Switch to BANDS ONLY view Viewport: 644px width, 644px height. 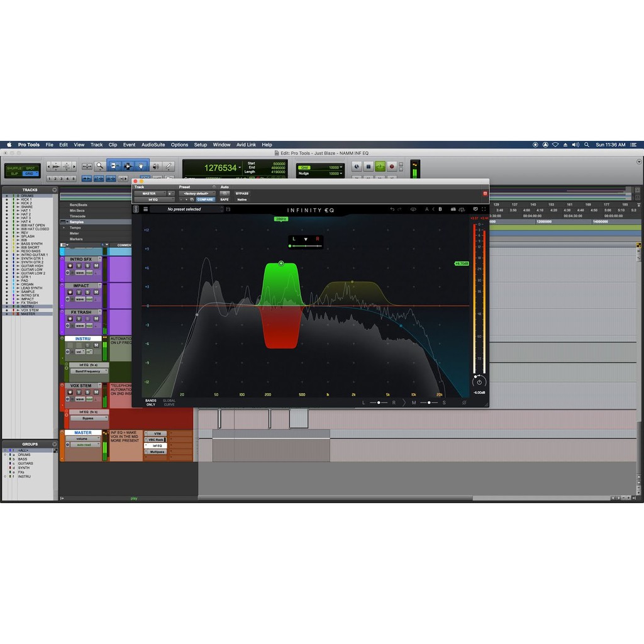click(151, 402)
